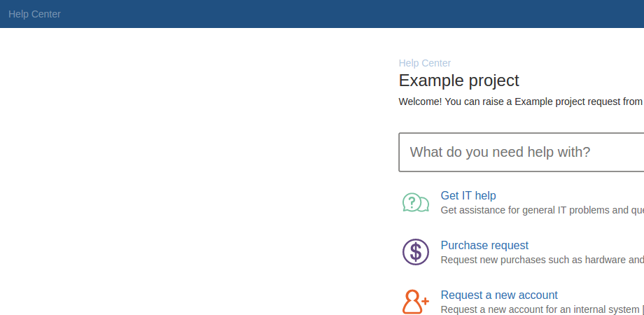Open Help Center from the blue top bar
The height and width of the screenshot is (315, 644).
[34, 14]
